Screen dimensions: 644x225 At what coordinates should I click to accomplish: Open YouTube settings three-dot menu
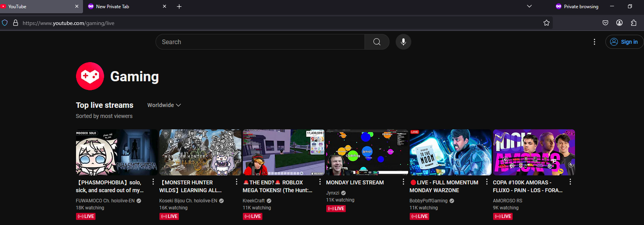point(594,42)
